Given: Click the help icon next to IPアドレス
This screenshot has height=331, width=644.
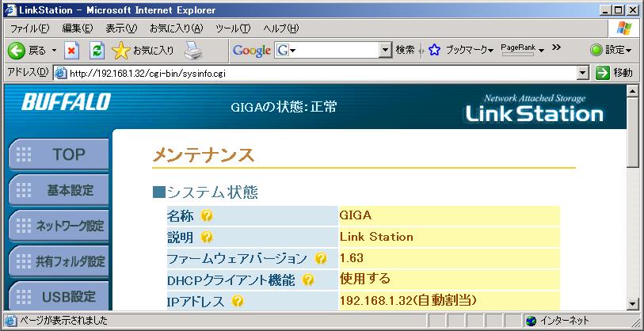Looking at the screenshot, I should [238, 302].
